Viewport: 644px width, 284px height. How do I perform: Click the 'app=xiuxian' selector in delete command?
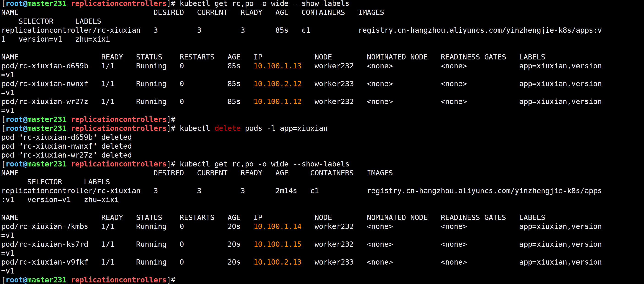coord(304,128)
